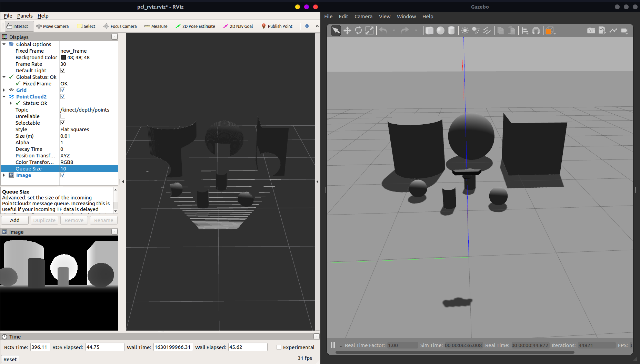Click the Add button in Displays panel
Image resolution: width=640 pixels, height=364 pixels.
coord(15,220)
